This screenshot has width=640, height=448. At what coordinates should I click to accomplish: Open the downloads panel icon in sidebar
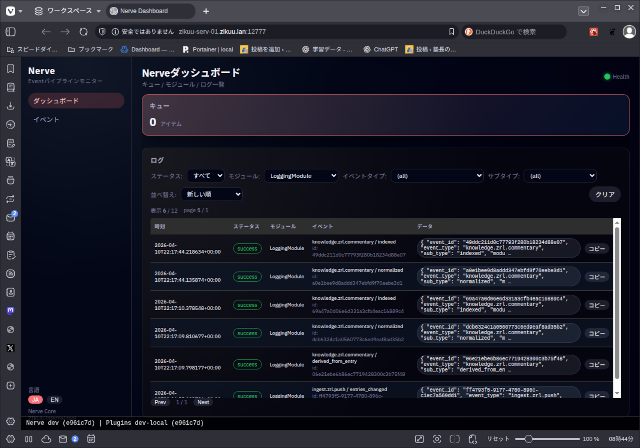[10, 105]
